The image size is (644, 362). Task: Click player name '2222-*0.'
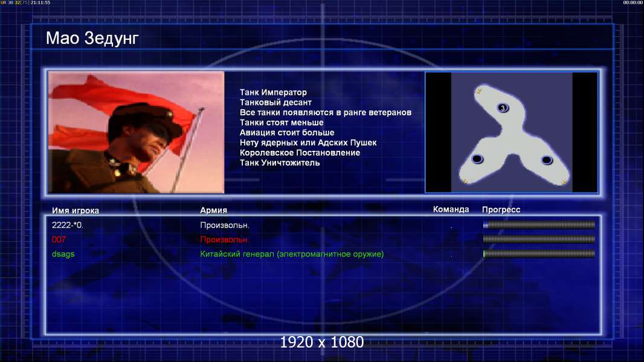[x=67, y=225]
